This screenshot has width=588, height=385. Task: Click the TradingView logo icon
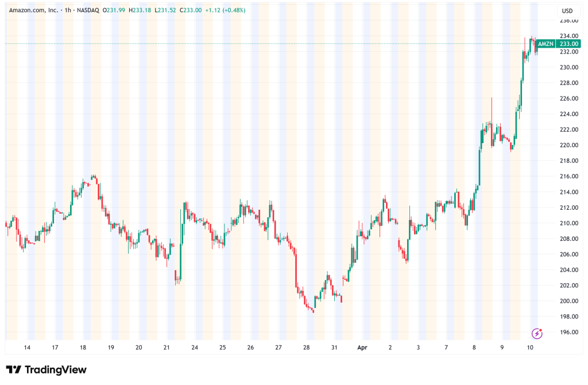(x=14, y=369)
